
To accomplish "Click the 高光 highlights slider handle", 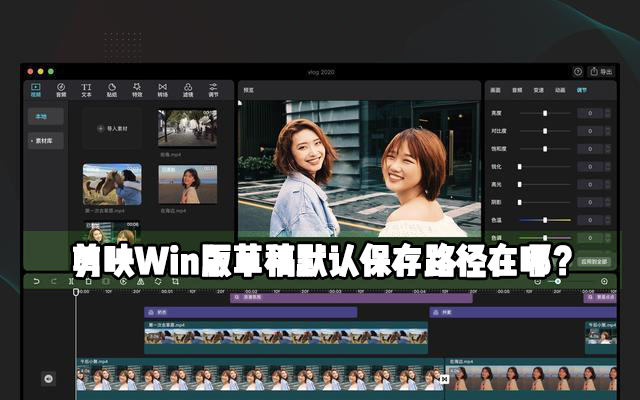I will [520, 184].
